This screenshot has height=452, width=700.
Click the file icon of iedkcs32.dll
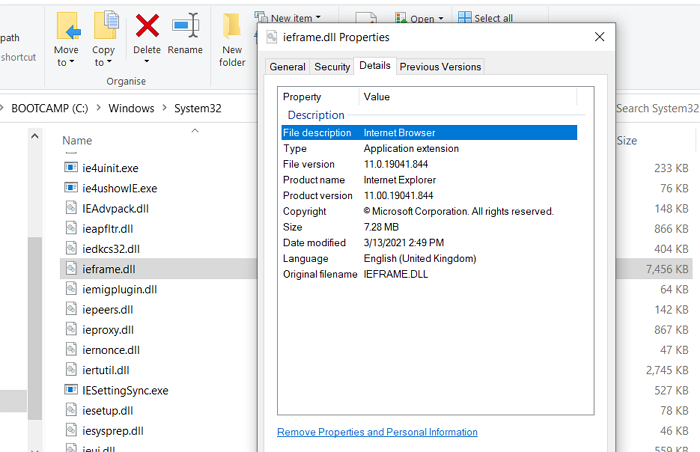(71, 248)
